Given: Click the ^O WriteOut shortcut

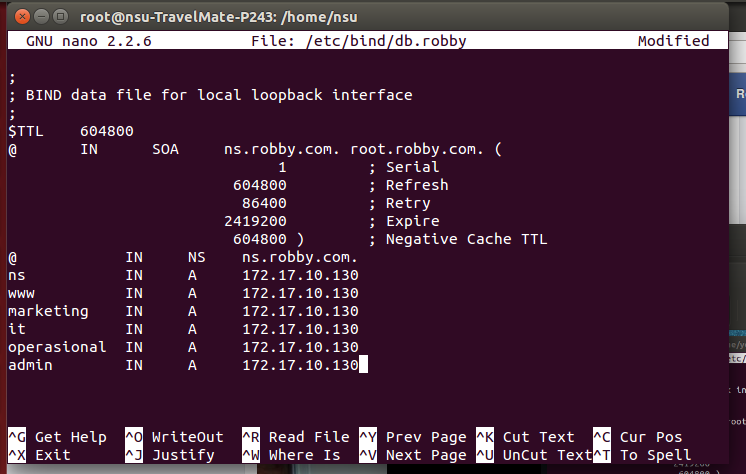Looking at the screenshot, I should 174,437.
